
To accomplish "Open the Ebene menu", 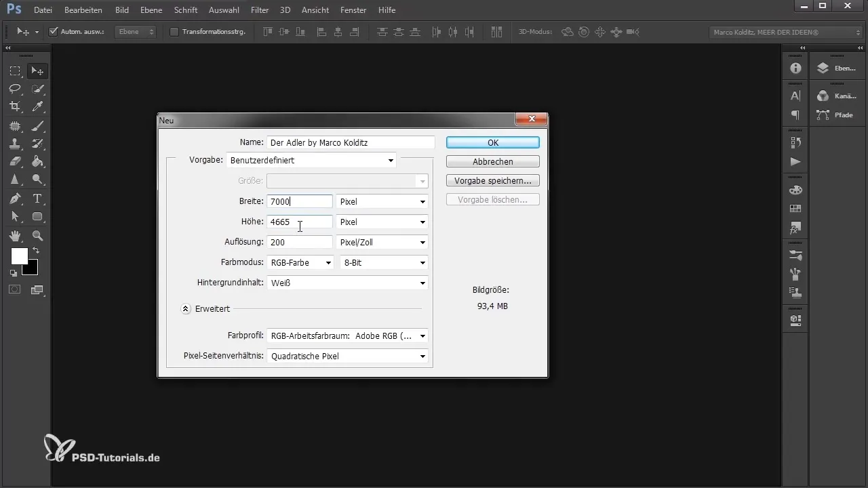I will [151, 10].
